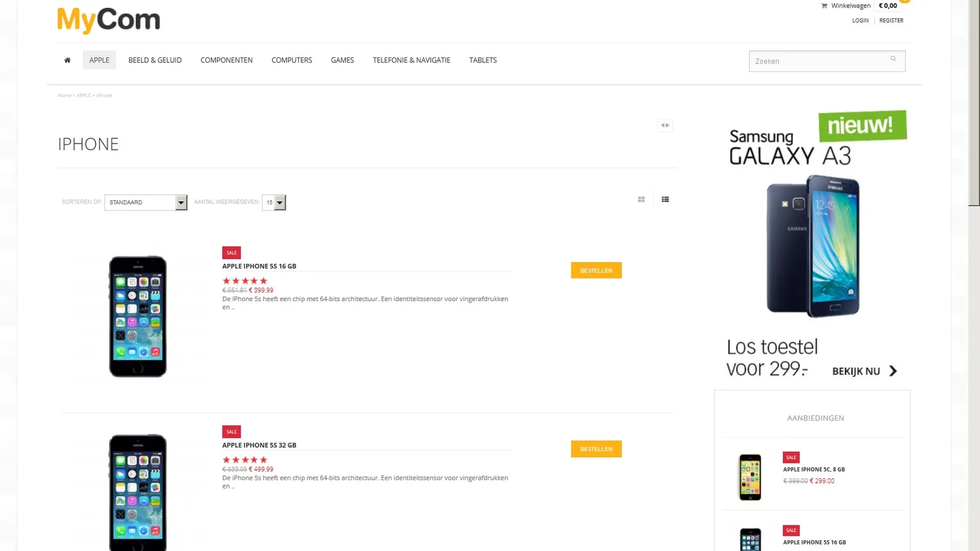This screenshot has height=551, width=980.
Task: Click the IPHONE page heading
Action: 88,144
